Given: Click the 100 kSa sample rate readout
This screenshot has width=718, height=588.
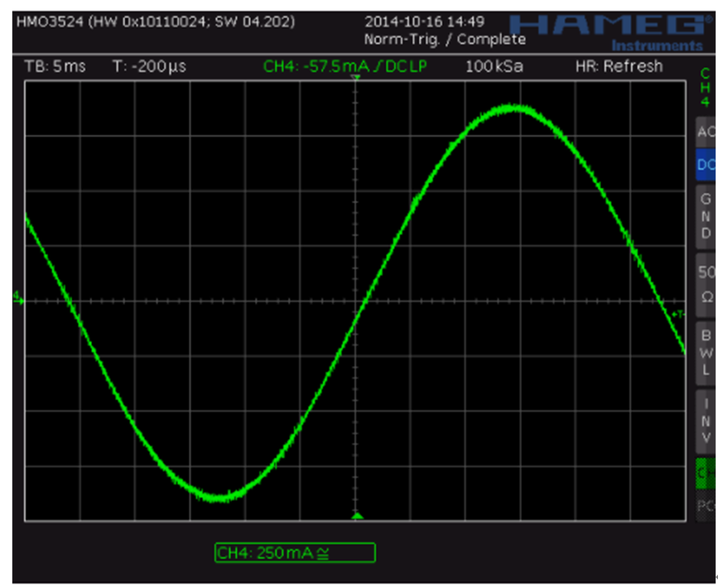Looking at the screenshot, I should click(x=494, y=66).
